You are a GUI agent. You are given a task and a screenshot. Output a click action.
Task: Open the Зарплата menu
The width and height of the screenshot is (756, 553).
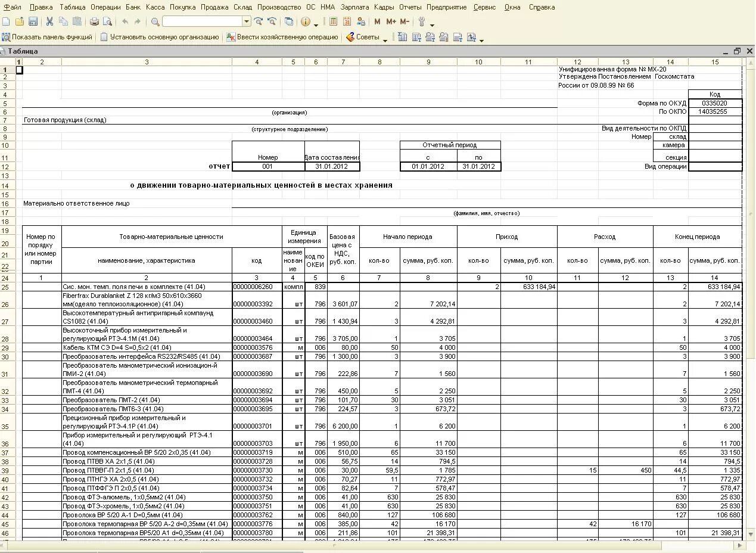coord(354,7)
